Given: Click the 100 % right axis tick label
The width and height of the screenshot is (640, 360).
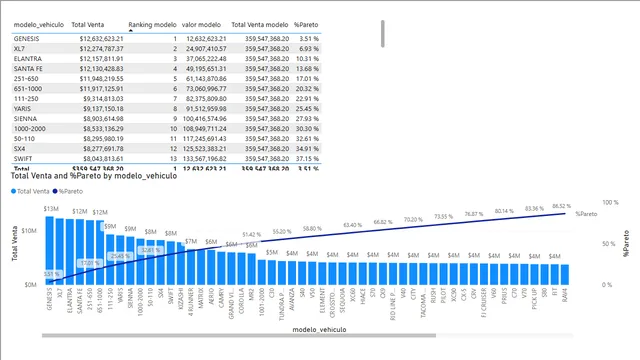Looking at the screenshot, I should (x=610, y=202).
